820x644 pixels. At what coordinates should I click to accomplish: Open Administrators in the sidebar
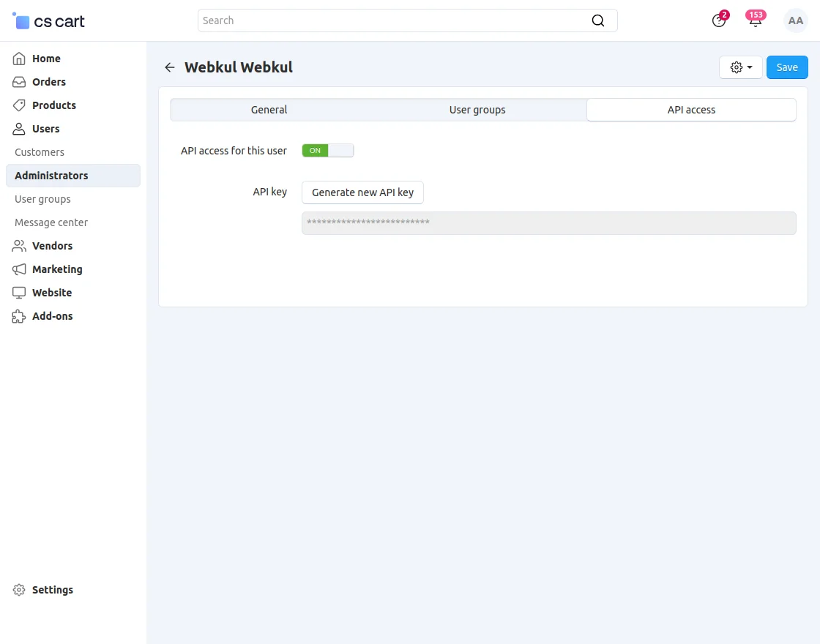coord(73,176)
